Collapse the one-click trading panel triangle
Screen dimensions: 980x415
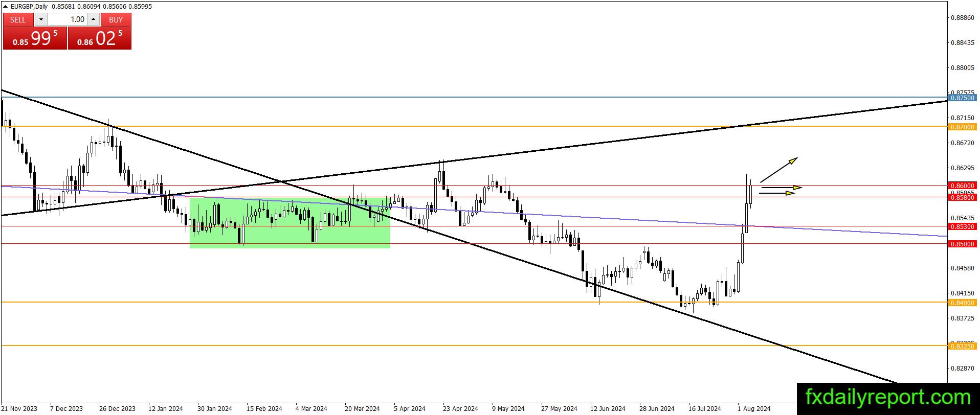click(x=5, y=7)
